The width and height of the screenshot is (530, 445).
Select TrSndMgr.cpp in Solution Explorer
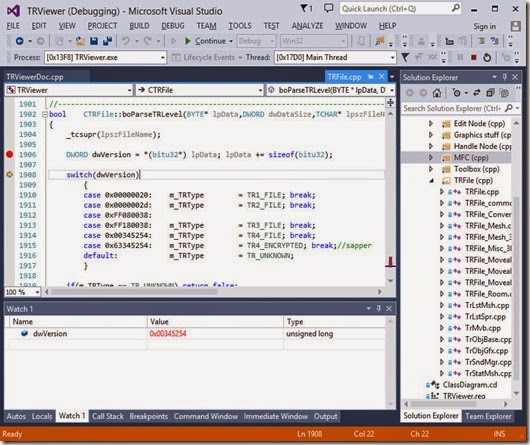(x=488, y=362)
